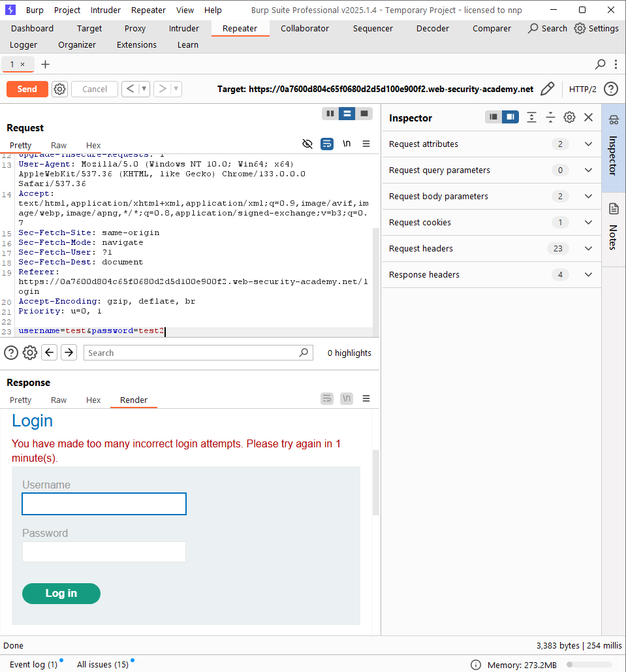Open the Project menu
The width and height of the screenshot is (626, 672).
pos(67,10)
